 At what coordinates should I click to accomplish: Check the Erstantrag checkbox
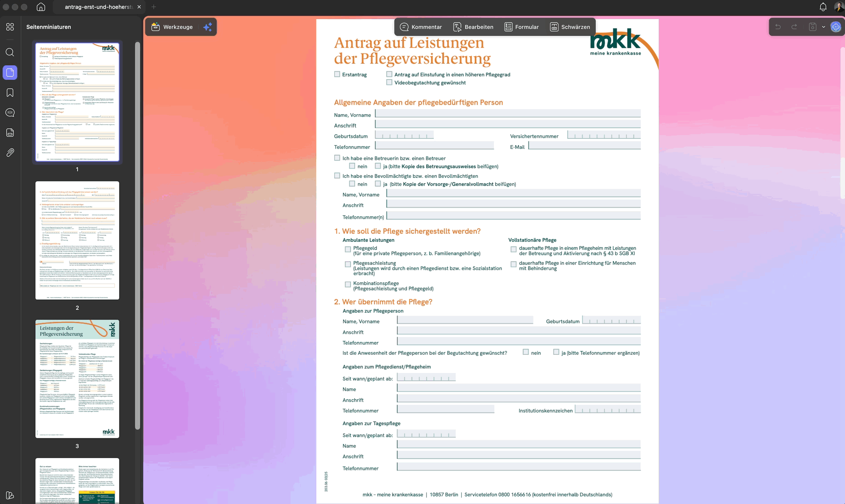point(337,74)
